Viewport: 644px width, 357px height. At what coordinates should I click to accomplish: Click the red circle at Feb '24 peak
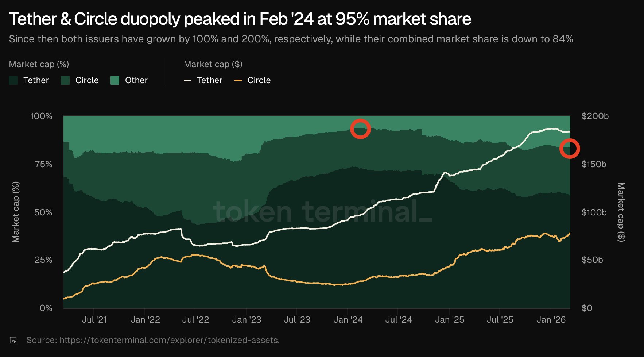pyautogui.click(x=360, y=129)
